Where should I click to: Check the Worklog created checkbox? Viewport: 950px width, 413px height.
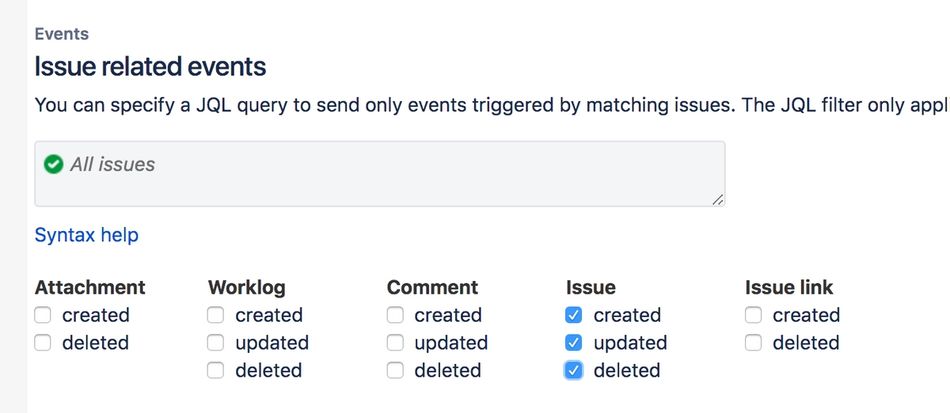point(216,315)
